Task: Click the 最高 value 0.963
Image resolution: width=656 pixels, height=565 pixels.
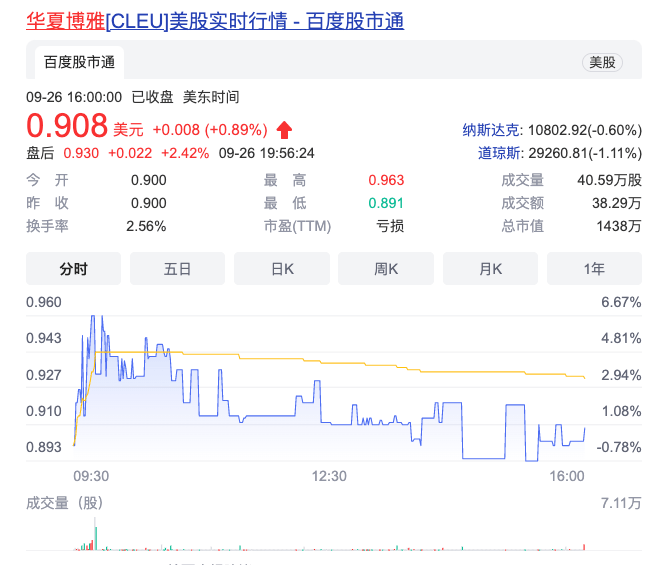Action: (386, 180)
